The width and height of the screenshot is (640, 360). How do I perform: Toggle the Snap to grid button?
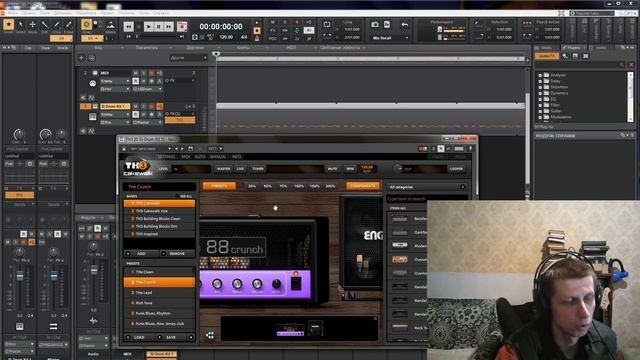86,25
